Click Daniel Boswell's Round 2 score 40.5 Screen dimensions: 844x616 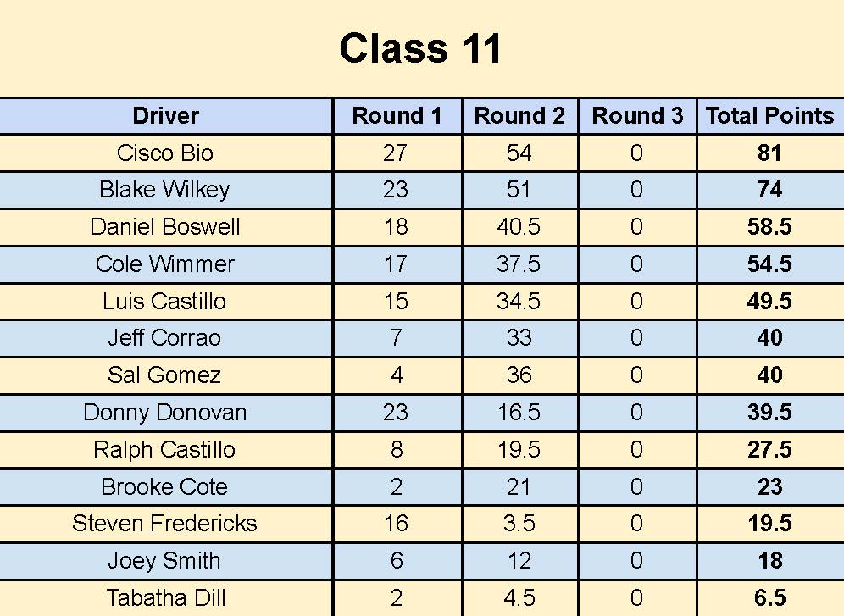tap(519, 227)
